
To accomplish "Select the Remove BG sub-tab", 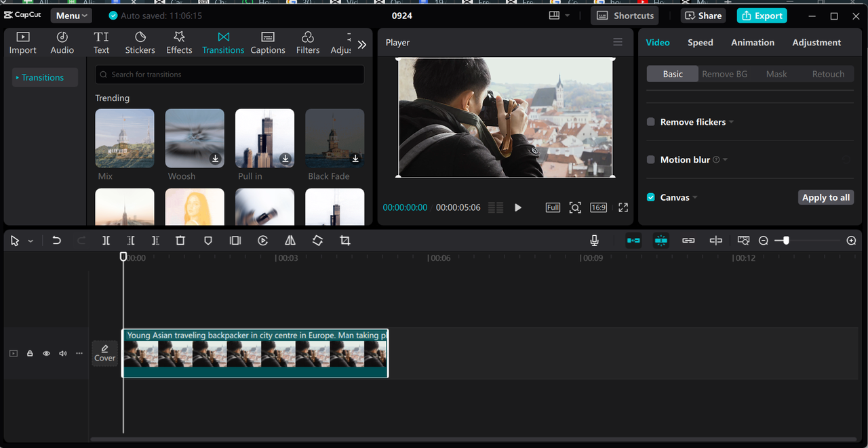I will (724, 74).
